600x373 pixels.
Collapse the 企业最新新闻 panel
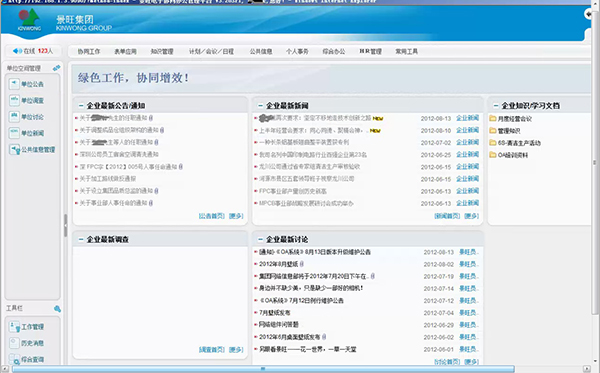click(261, 106)
